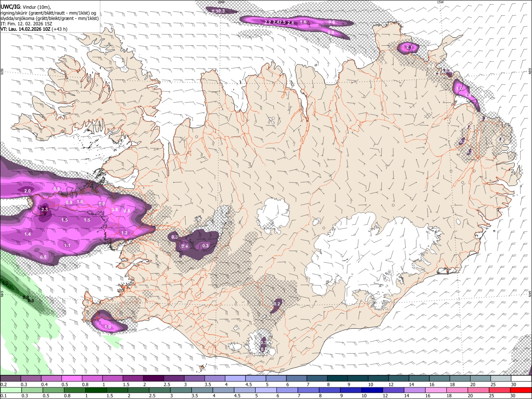Viewport: 532px width, 399px height.
Task: Pick pale green bottom-row swatch between 0.1 and 0.3
Action: tap(11, 390)
